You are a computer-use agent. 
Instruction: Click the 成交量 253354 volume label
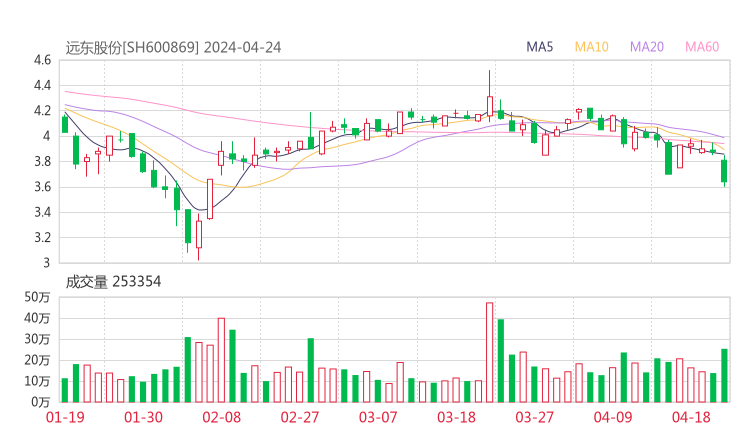(x=113, y=282)
